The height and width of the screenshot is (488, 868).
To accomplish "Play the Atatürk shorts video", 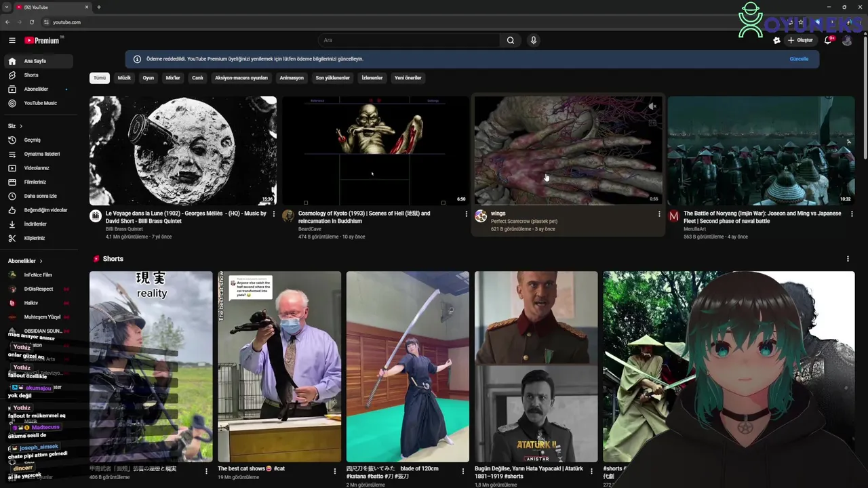I will (536, 367).
